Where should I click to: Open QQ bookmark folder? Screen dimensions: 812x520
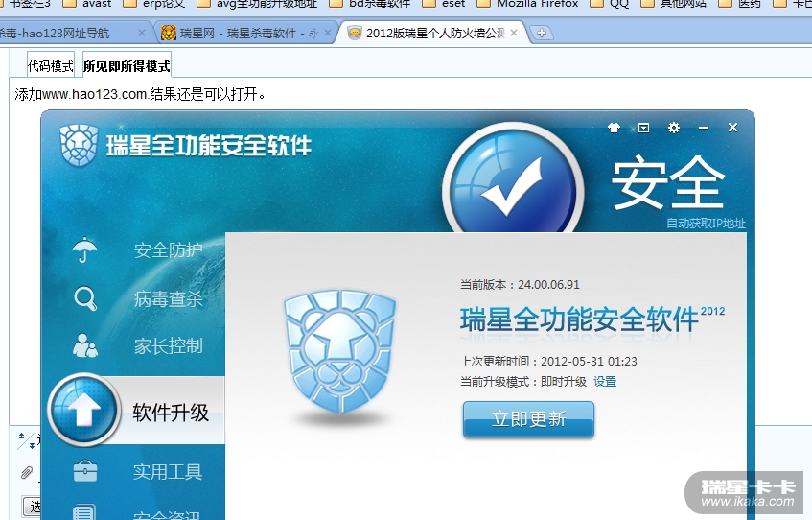tap(610, 4)
